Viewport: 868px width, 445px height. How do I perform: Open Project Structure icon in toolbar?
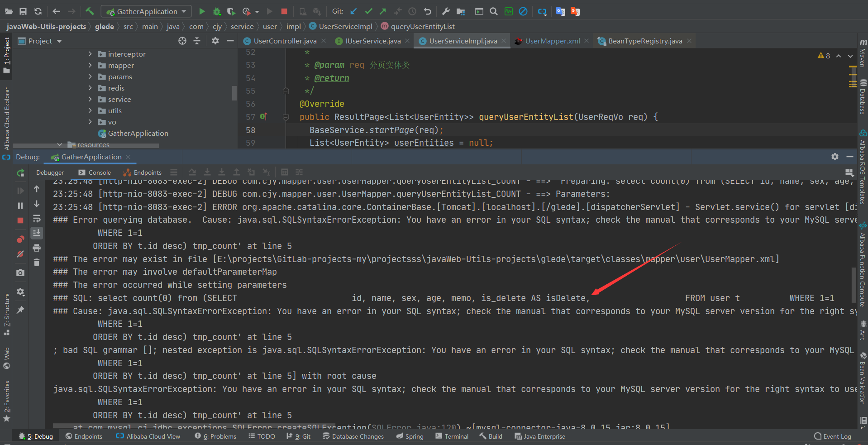pos(461,11)
